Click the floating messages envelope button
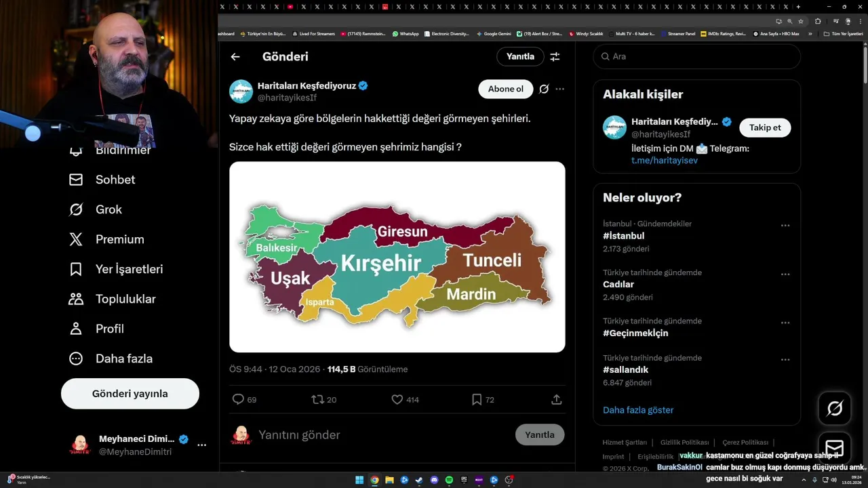This screenshot has width=868, height=488. pyautogui.click(x=835, y=448)
